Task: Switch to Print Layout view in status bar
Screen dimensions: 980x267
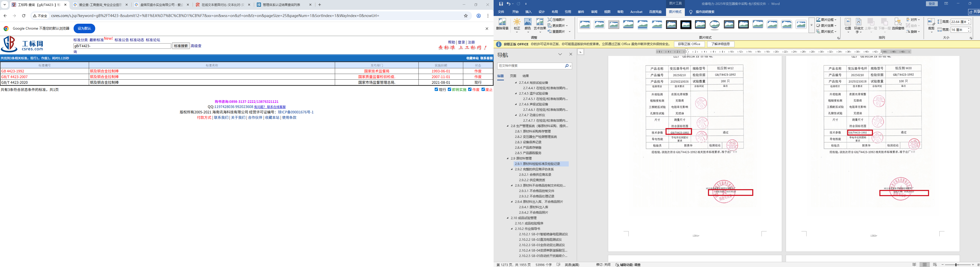Action: (924, 265)
